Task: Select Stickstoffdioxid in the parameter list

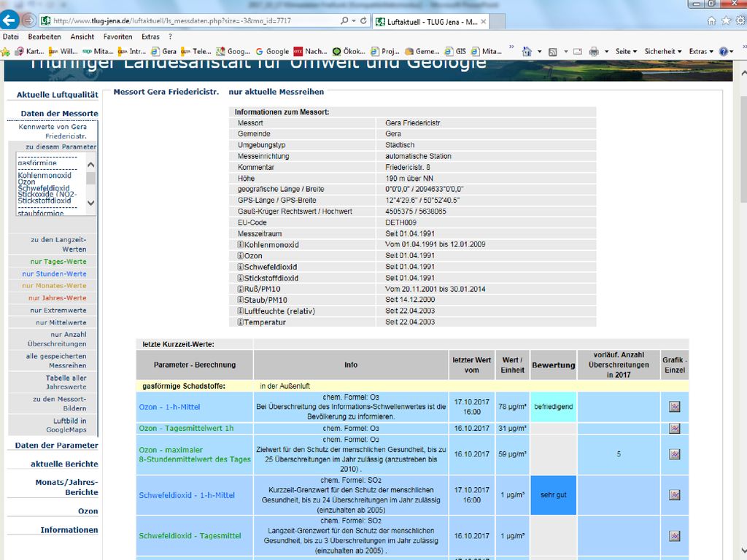Action: 44,201
